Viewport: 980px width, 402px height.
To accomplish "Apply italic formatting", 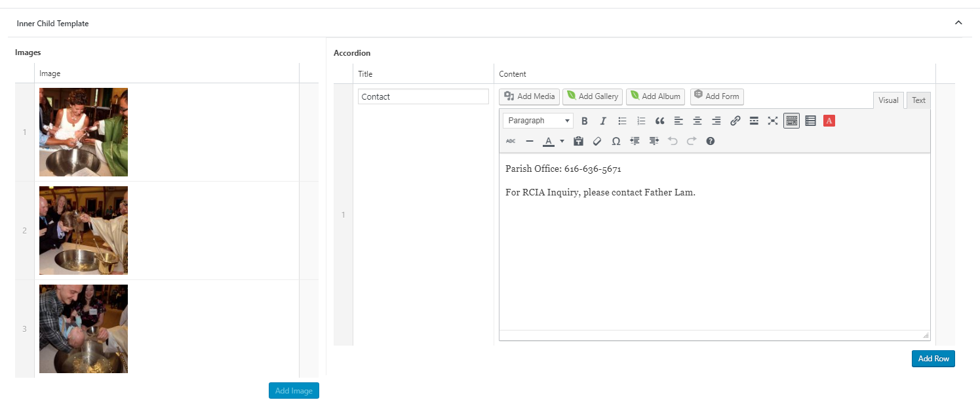I will [603, 121].
